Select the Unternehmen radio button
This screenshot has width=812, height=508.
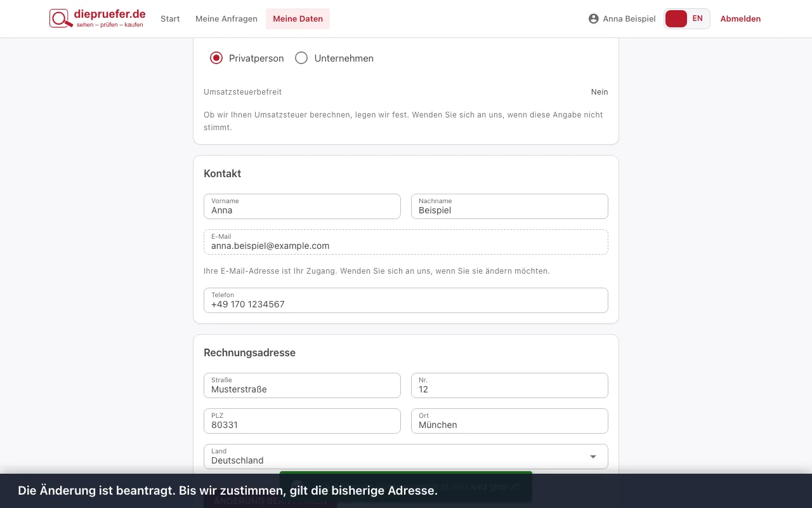tap(301, 58)
